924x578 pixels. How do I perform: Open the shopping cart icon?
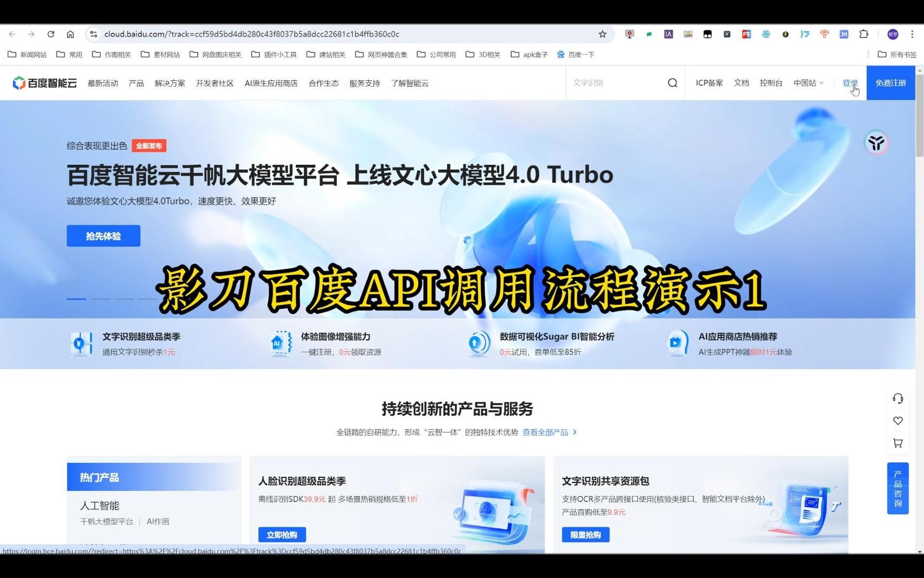(x=898, y=443)
